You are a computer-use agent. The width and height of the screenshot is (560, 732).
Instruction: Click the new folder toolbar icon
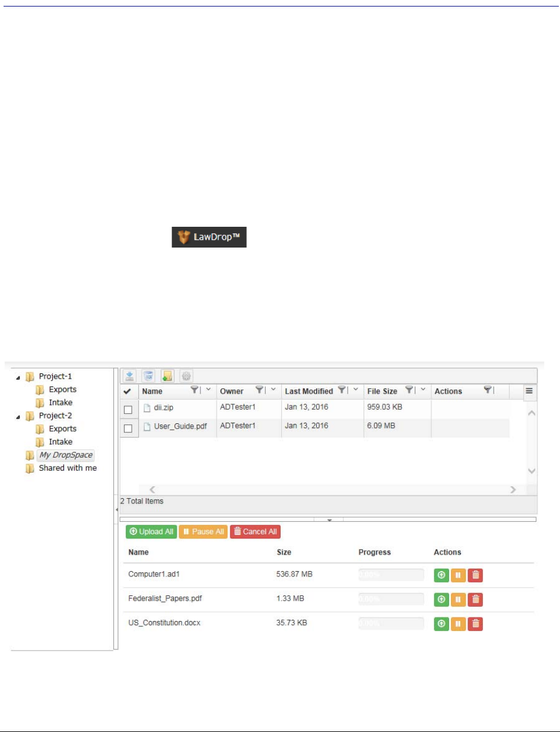(x=168, y=376)
